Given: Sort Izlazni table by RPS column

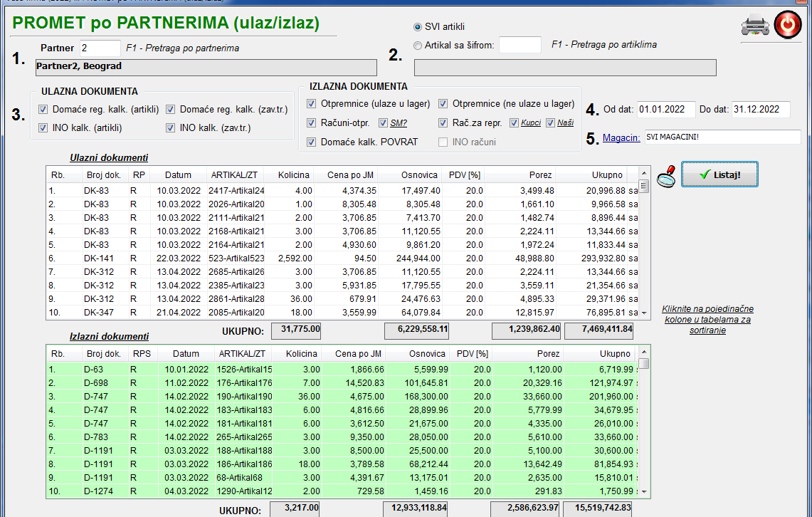Looking at the screenshot, I should click(x=142, y=354).
